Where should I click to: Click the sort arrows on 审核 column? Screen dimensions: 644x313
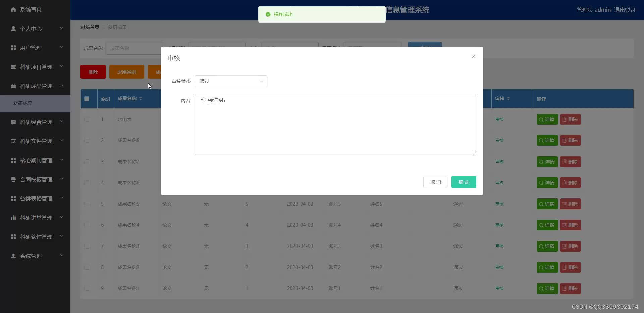(x=508, y=98)
